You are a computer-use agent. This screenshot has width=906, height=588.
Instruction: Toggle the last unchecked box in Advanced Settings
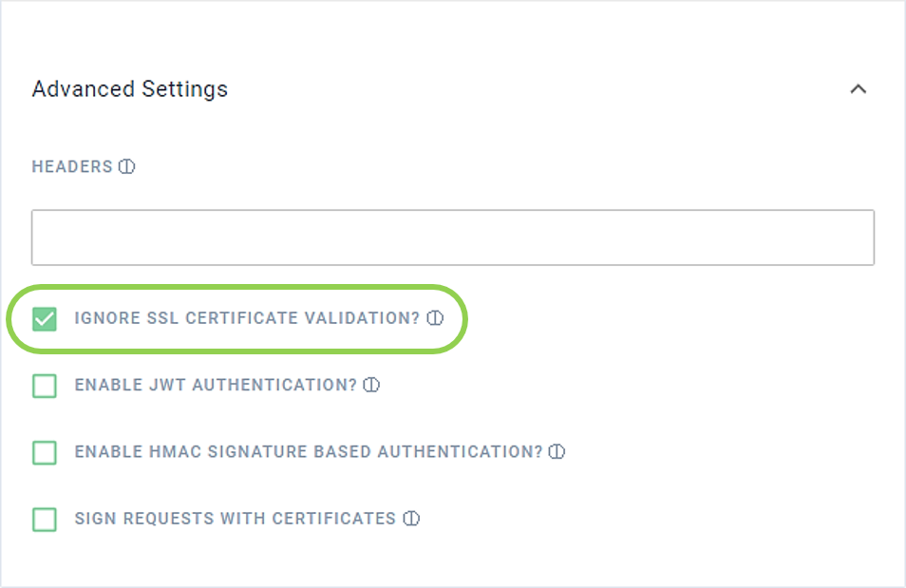(x=45, y=520)
